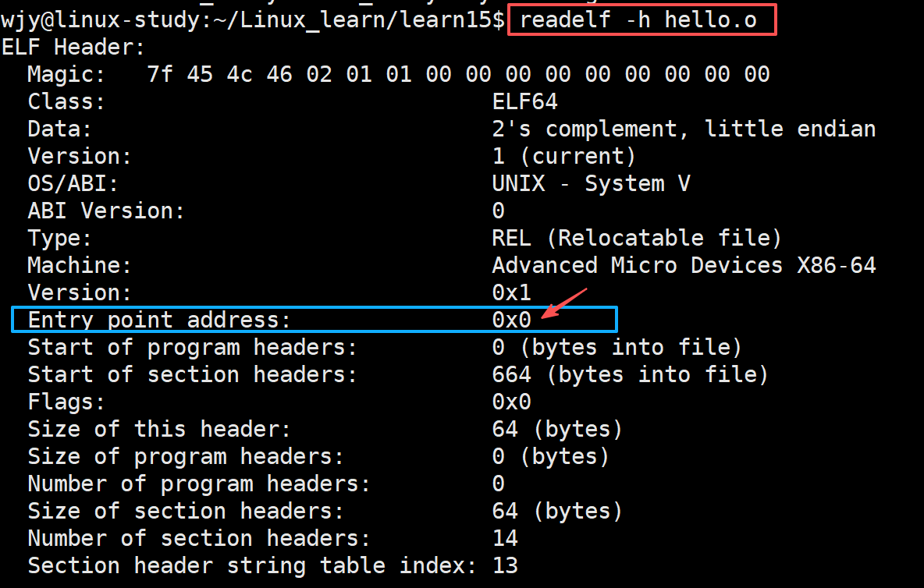Click the REL (Relocatable file) type value
The image size is (924, 588).
pyautogui.click(x=637, y=239)
